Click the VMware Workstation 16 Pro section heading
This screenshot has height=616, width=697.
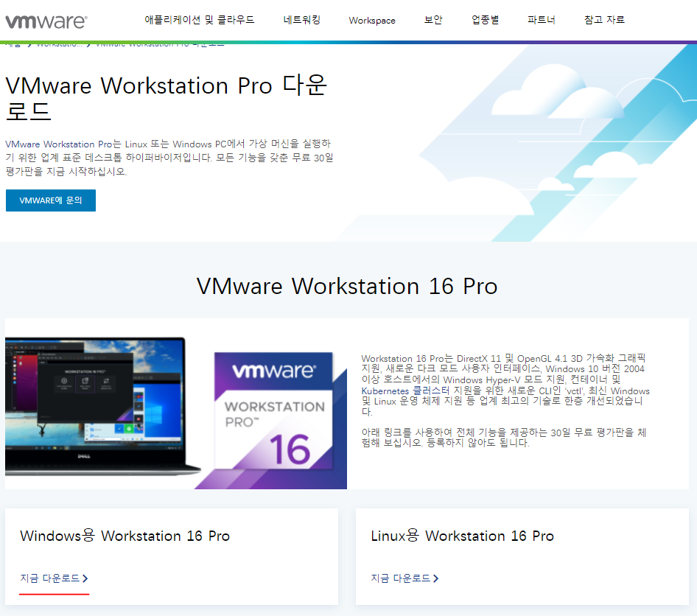tap(347, 286)
